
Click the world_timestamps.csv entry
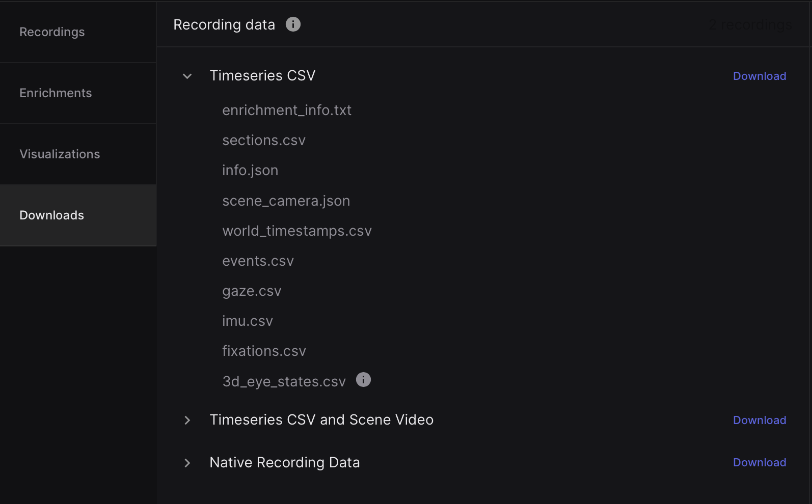coord(297,231)
